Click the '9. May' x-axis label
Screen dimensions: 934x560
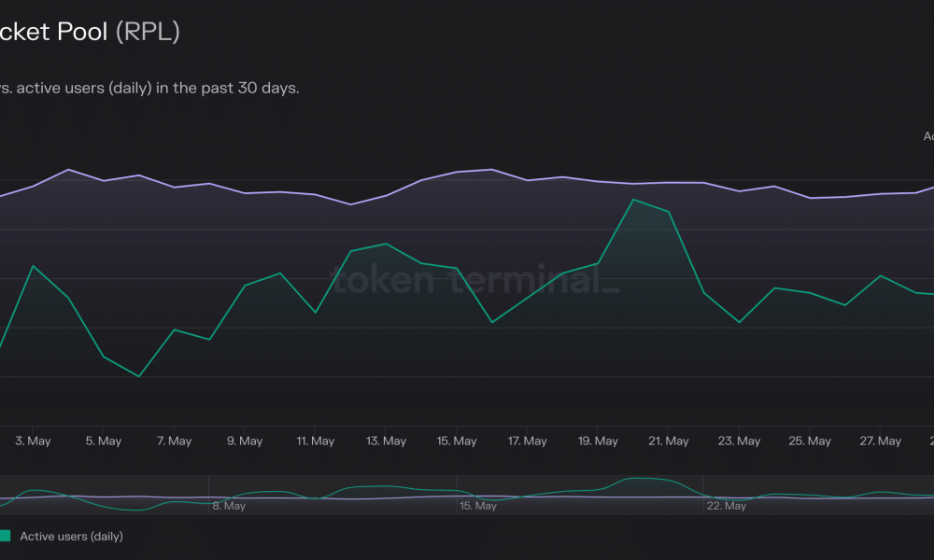244,441
